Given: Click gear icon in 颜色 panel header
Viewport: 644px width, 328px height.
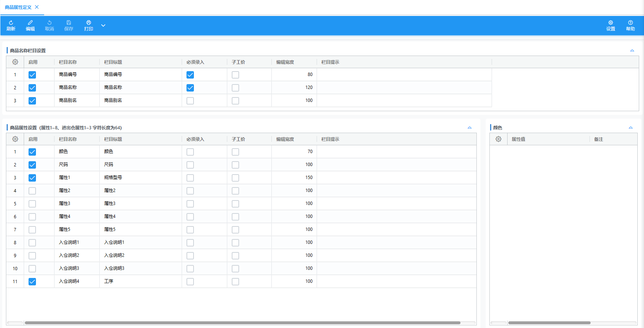Looking at the screenshot, I should tap(498, 139).
